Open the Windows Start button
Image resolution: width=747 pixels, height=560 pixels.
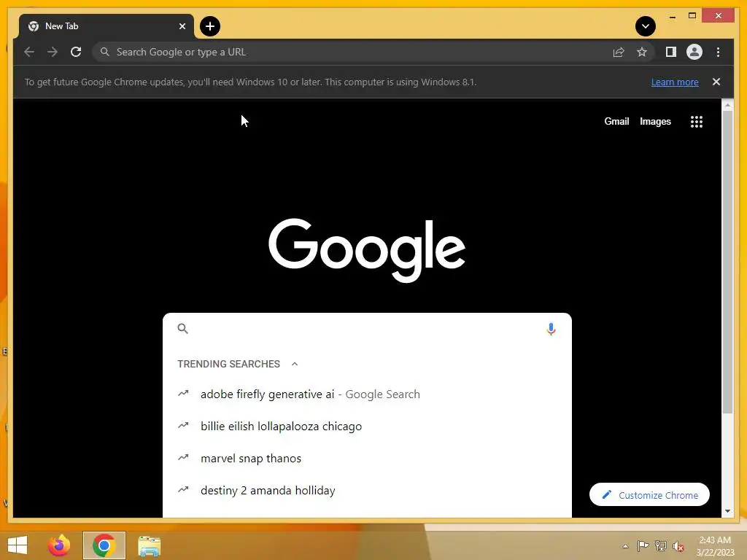18,545
